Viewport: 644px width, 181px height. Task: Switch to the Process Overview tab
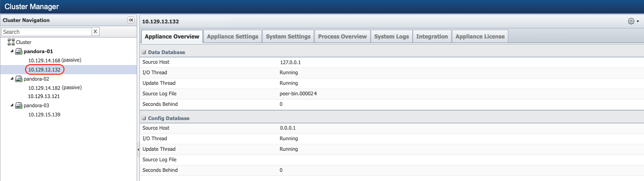click(342, 37)
